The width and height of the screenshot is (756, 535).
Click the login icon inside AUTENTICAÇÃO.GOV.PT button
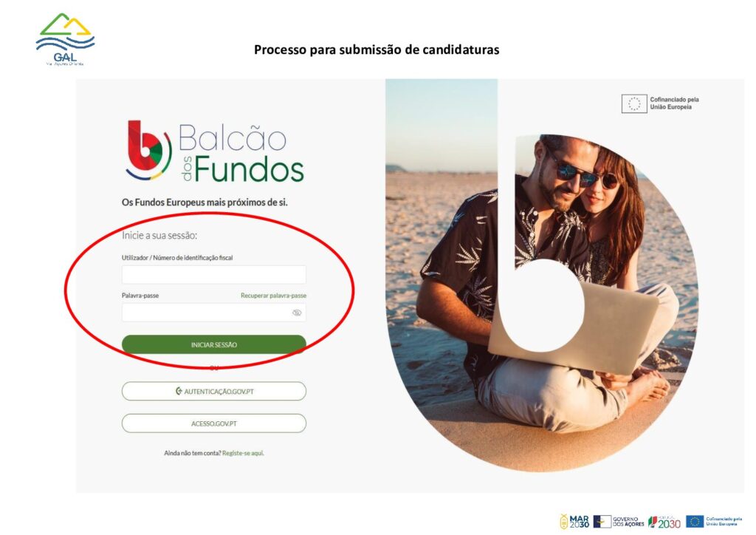click(179, 391)
